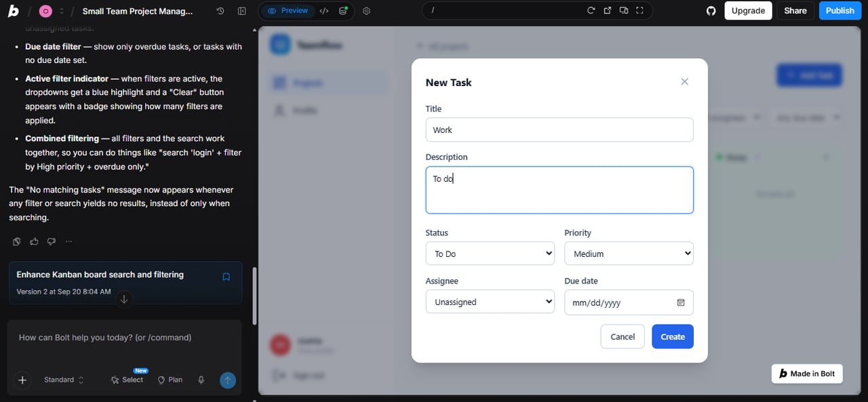Send the prompt with the arrow button
868x402 pixels.
point(228,380)
